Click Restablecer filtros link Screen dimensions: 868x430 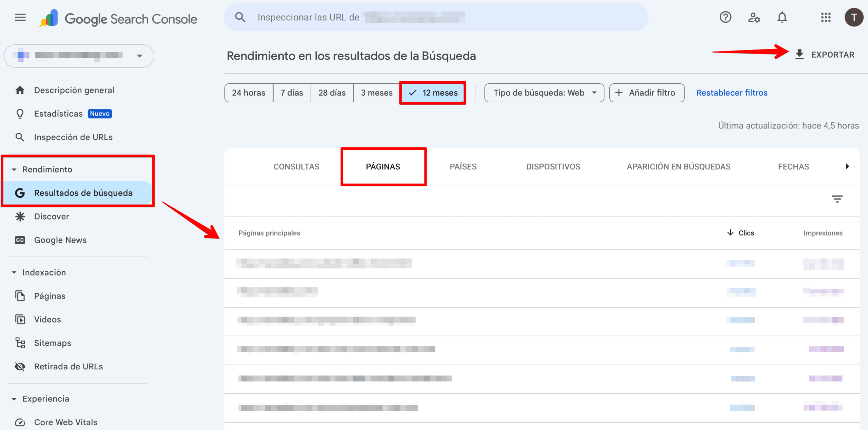tap(732, 93)
